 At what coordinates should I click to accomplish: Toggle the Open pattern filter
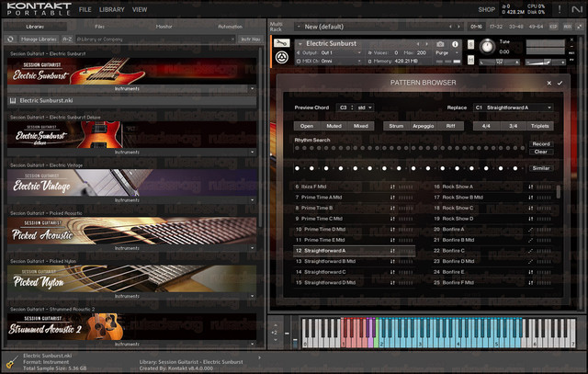[307, 126]
